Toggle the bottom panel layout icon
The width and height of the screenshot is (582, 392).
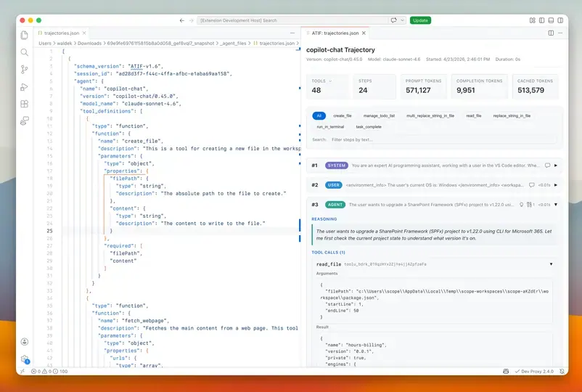(x=552, y=20)
